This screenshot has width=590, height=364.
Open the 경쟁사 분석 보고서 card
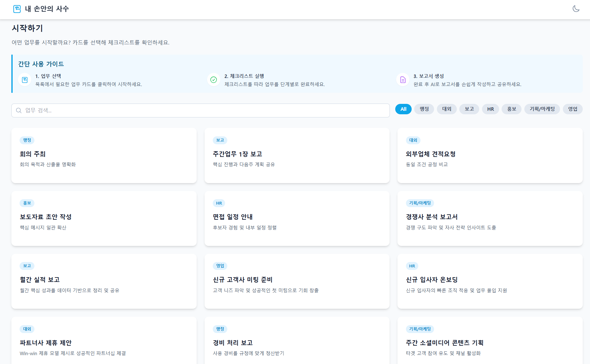(x=490, y=218)
